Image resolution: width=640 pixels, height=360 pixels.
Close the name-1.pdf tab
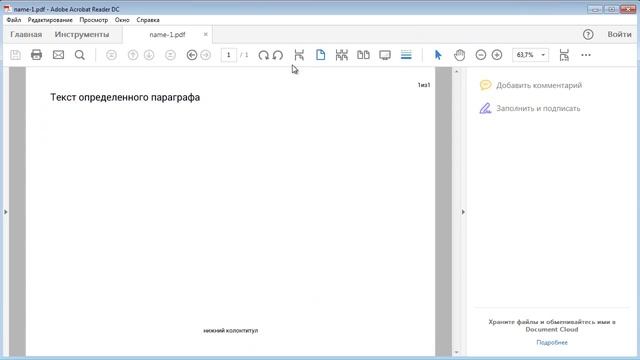206,34
